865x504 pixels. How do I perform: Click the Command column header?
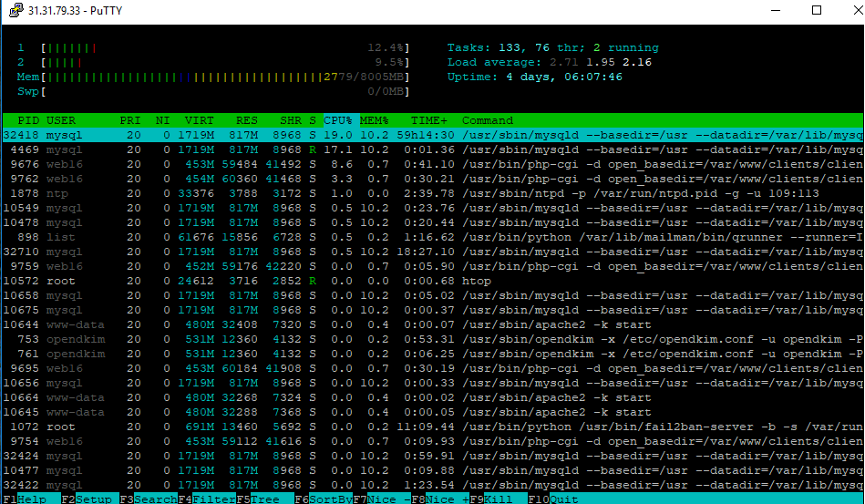(x=488, y=120)
